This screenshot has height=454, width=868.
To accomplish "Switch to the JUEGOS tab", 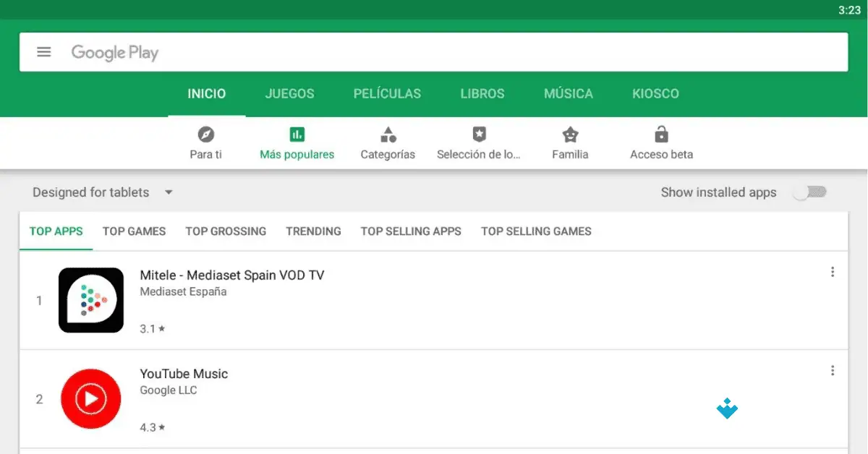I will pyautogui.click(x=289, y=93).
